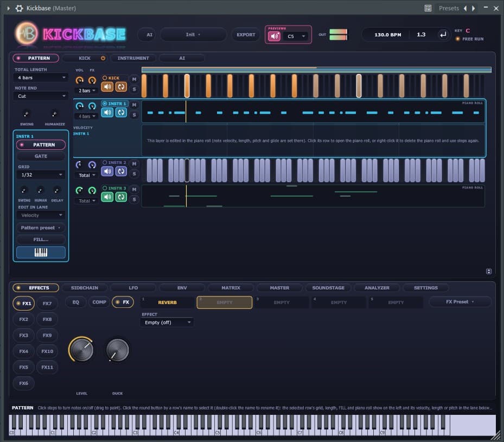Mute INSTR 1 with its speaker icon
Viewport: 504px width, 442px height.
pos(107,112)
